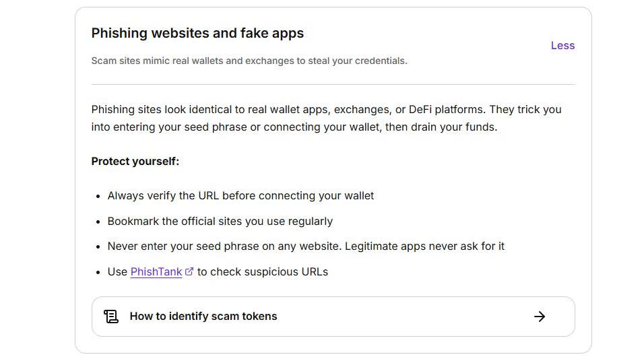644x363 pixels.
Task: Open the How to identify scam tokens article
Action: click(x=333, y=317)
